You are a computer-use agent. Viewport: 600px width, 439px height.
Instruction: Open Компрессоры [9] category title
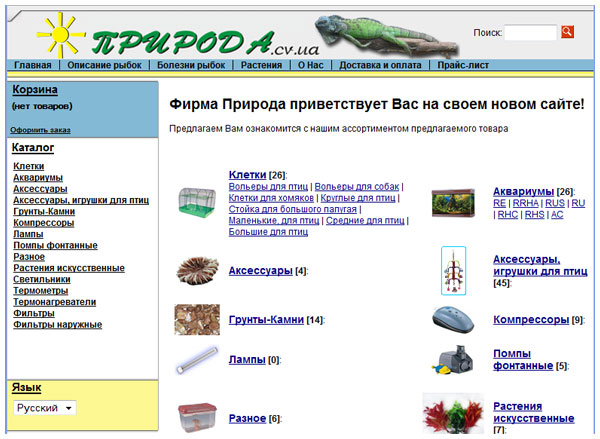[531, 320]
